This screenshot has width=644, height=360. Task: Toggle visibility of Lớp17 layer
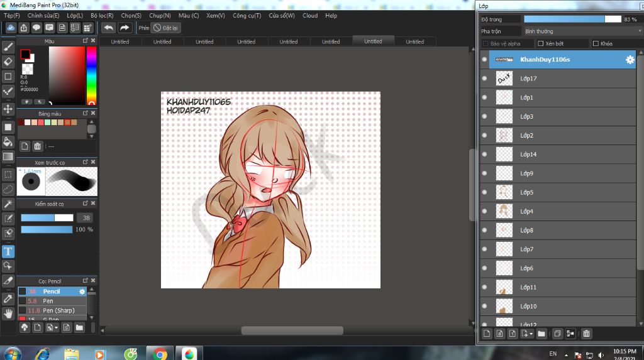[485, 79]
